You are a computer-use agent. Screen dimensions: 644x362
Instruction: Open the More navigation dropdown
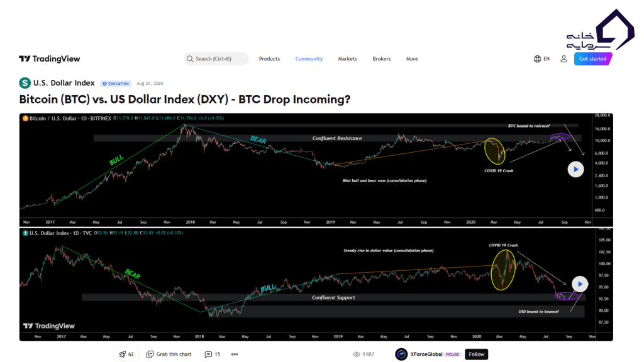tap(412, 58)
